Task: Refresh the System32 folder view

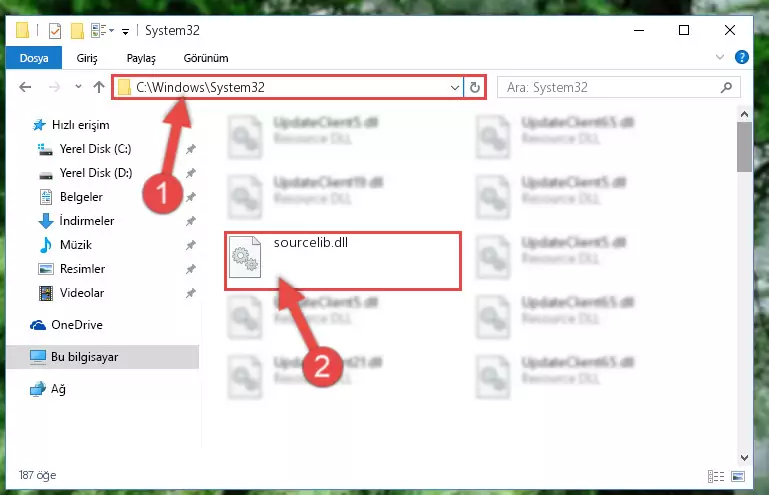Action: (x=474, y=88)
